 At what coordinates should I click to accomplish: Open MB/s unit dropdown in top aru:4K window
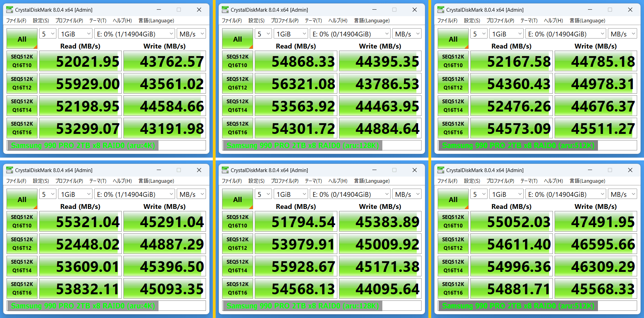[x=191, y=34]
